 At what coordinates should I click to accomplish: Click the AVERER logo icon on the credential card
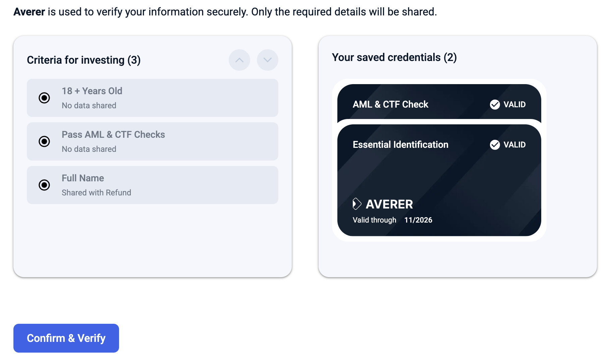[x=356, y=204]
